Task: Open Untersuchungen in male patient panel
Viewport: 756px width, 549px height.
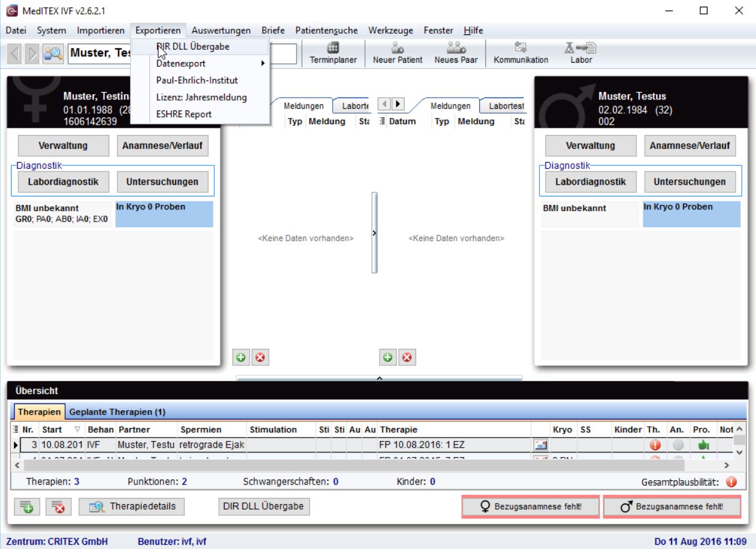Action: tap(690, 182)
